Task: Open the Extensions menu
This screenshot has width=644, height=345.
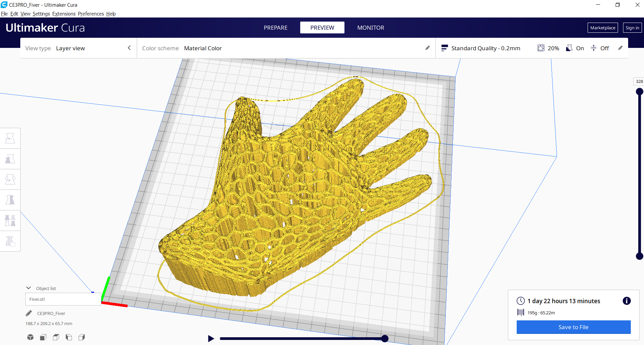Action: coord(64,14)
